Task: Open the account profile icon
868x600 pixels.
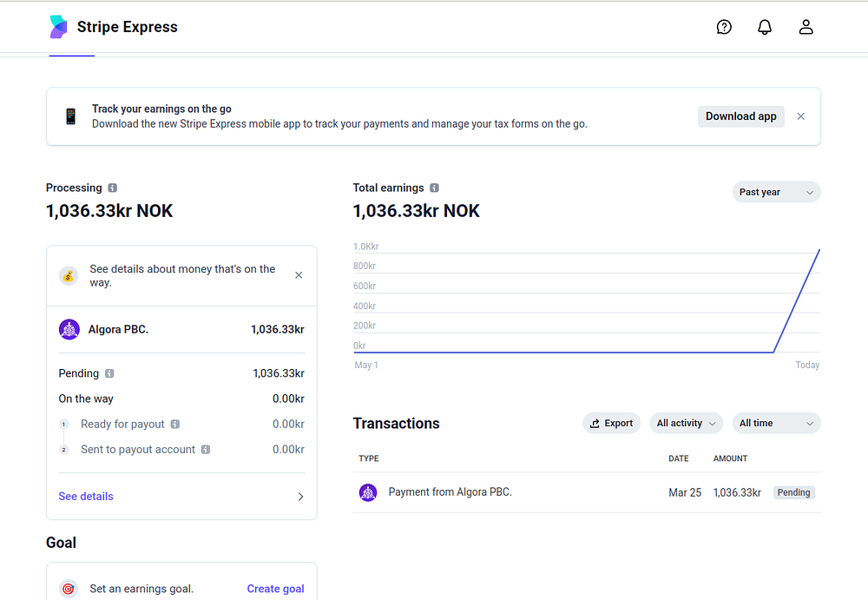Action: (x=806, y=27)
